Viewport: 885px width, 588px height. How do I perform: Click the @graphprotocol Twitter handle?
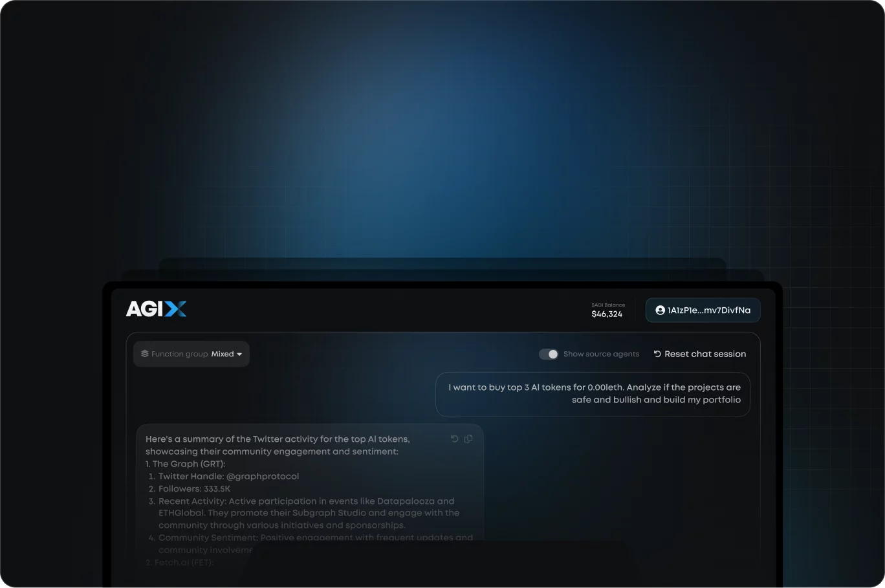[262, 476]
